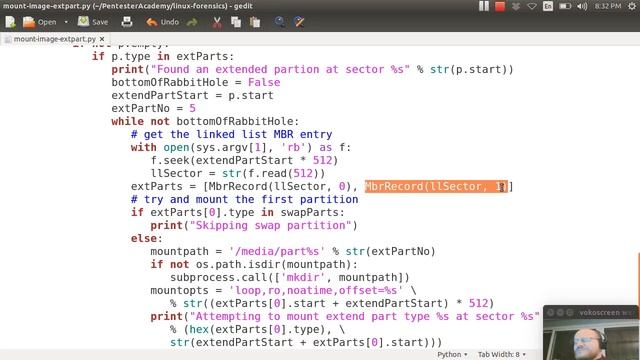Open the Tab Width: 8 selector
The image size is (640, 360).
coord(502,354)
